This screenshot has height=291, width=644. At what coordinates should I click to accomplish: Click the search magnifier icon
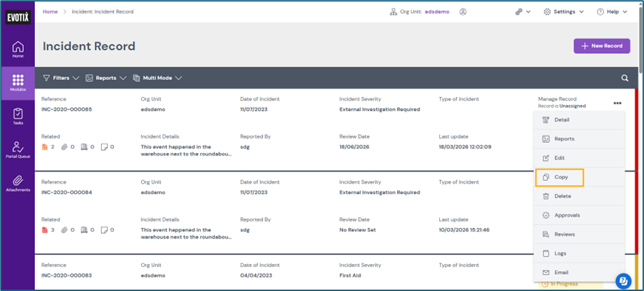coord(625,79)
